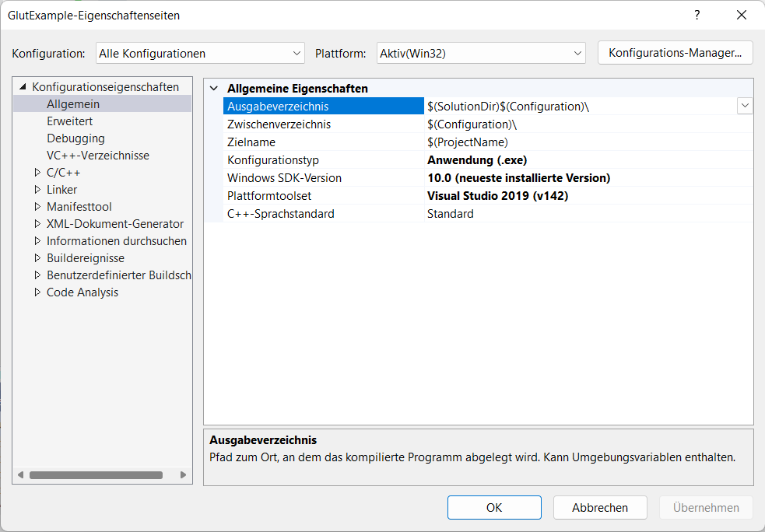Select the Manifesttool tree label
This screenshot has height=532, width=765.
[x=79, y=206]
